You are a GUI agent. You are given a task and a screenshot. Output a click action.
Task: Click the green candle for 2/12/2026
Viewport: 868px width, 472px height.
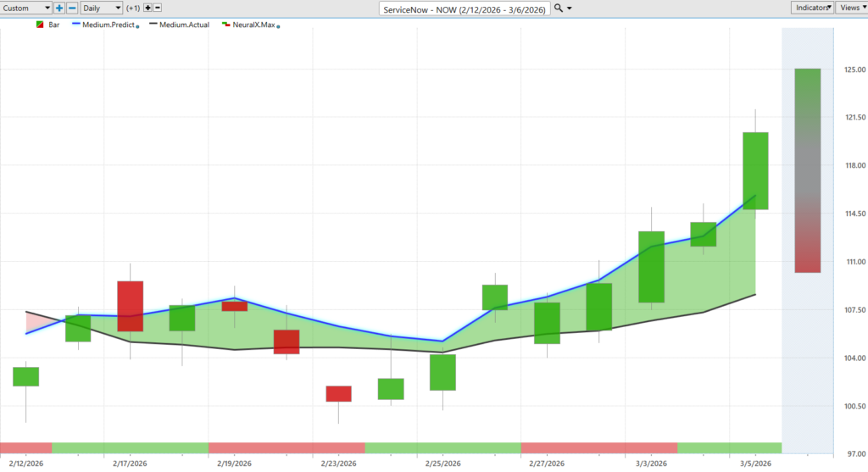coord(26,376)
